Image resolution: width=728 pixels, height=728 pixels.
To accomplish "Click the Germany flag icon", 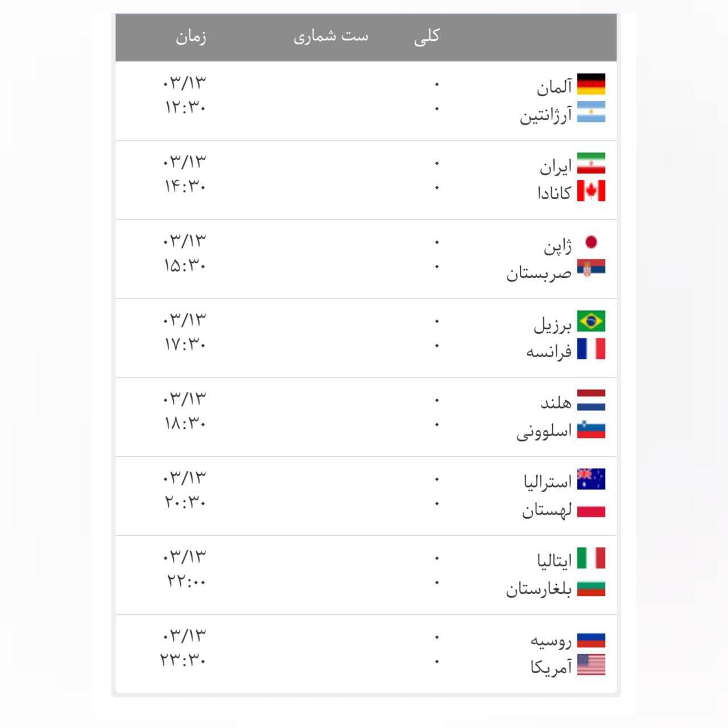I will 591,84.
